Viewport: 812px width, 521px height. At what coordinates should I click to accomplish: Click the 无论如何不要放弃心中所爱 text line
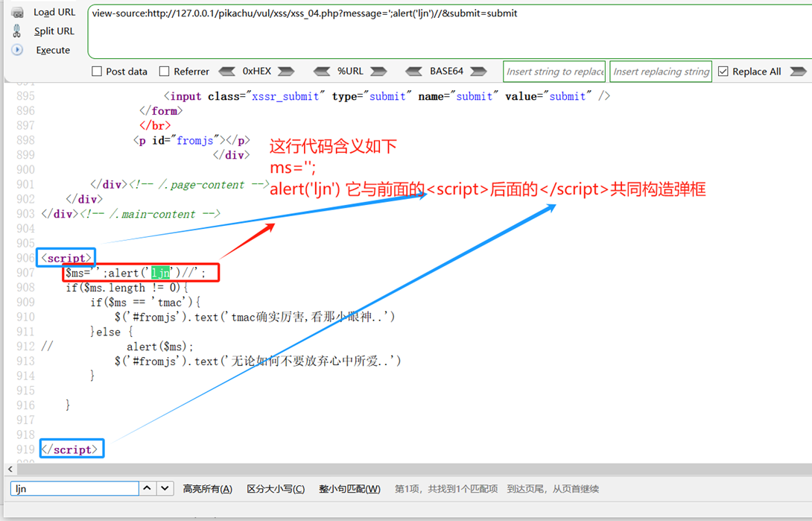tap(258, 361)
